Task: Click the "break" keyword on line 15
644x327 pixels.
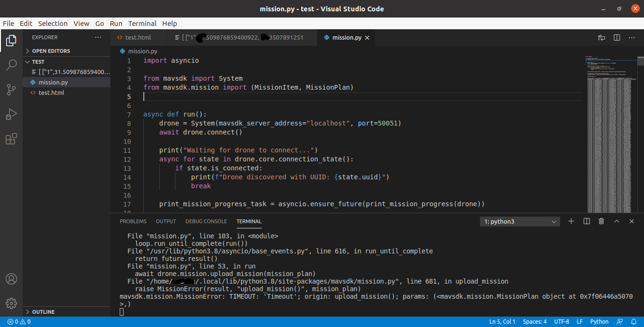Action: (x=201, y=186)
